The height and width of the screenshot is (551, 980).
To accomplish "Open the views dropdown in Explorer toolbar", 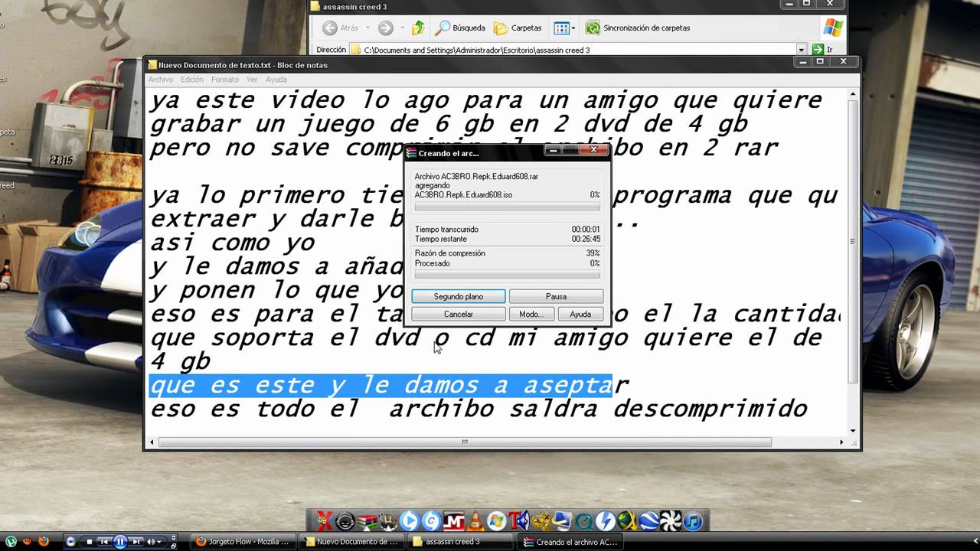I will click(563, 28).
